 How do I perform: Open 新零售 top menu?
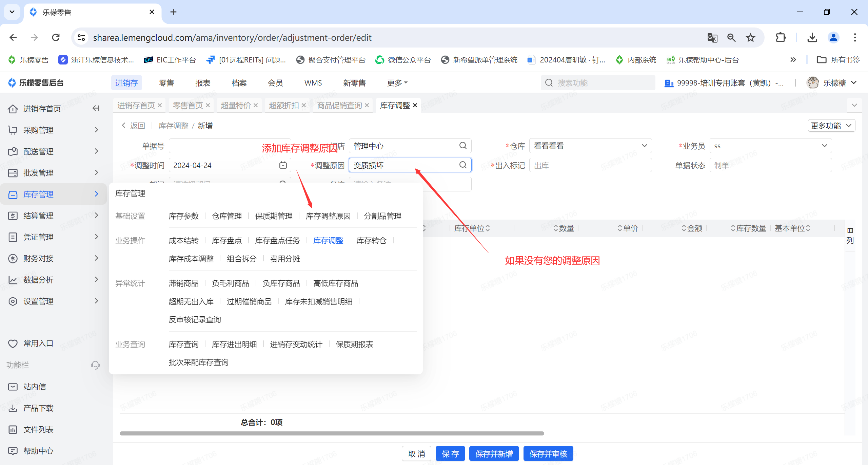[354, 83]
